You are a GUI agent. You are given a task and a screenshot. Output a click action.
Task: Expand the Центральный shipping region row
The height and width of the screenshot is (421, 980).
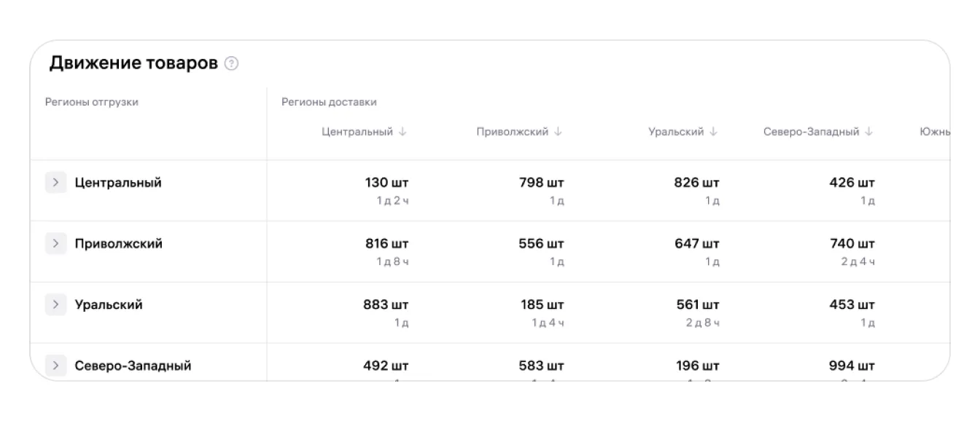point(55,183)
